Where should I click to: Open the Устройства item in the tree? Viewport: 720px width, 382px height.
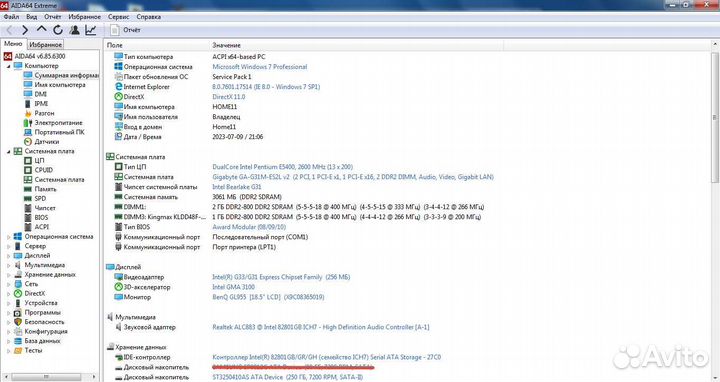point(35,303)
